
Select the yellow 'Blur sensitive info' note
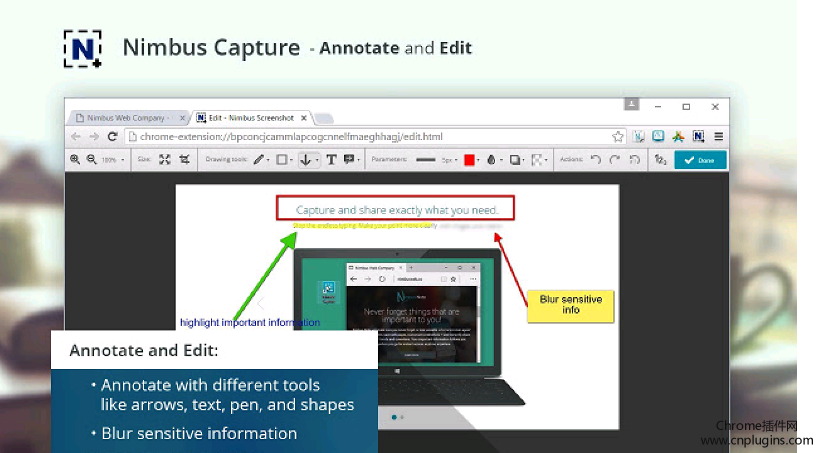coord(571,306)
